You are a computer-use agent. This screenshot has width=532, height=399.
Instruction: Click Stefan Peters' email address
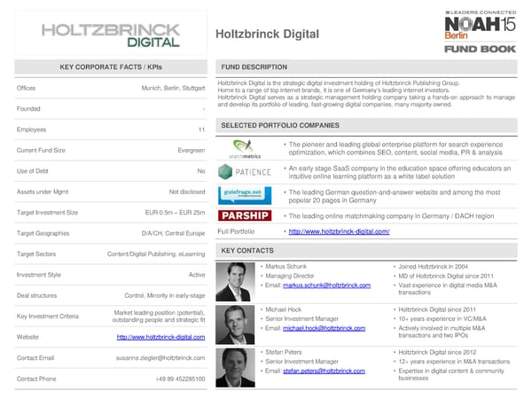(x=322, y=372)
